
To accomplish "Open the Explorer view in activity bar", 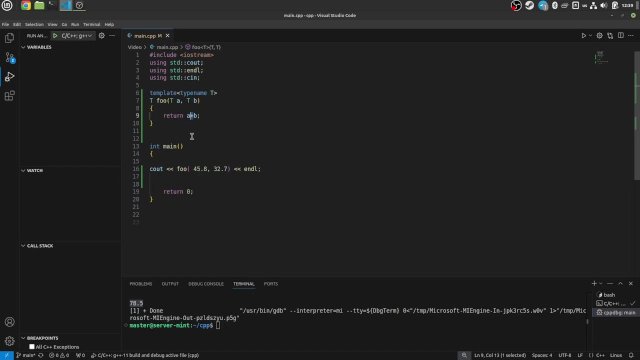I will point(9,38).
